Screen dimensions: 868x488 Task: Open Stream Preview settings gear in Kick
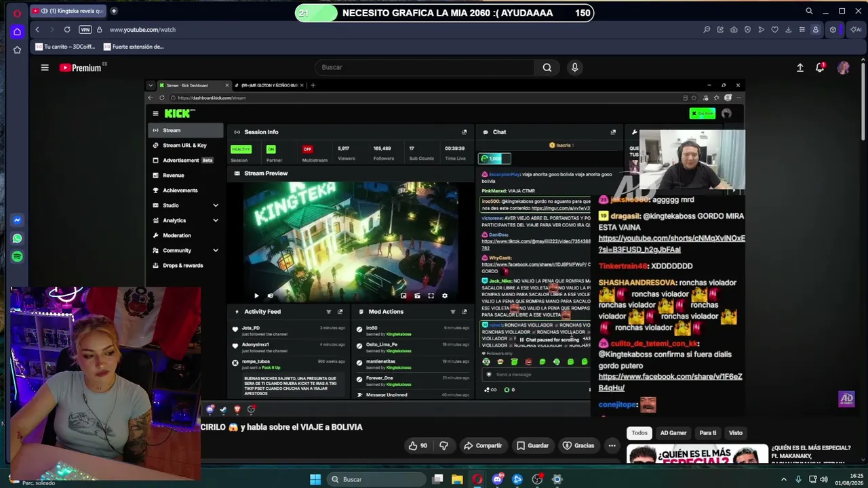point(445,296)
